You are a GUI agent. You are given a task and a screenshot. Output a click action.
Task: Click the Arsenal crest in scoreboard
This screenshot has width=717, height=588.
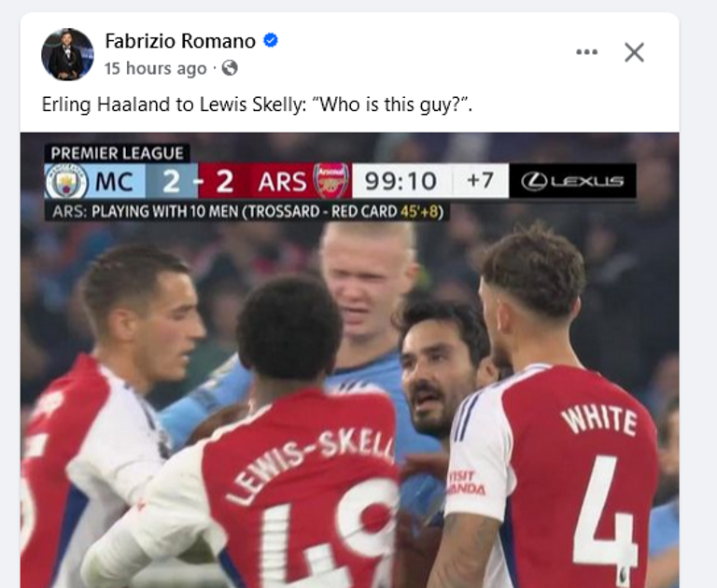click(x=331, y=181)
